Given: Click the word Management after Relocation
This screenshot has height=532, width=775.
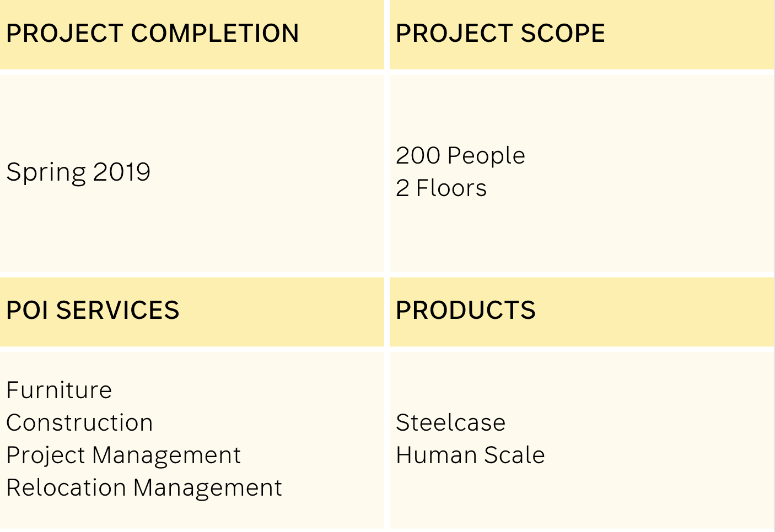Looking at the screenshot, I should point(207,488).
